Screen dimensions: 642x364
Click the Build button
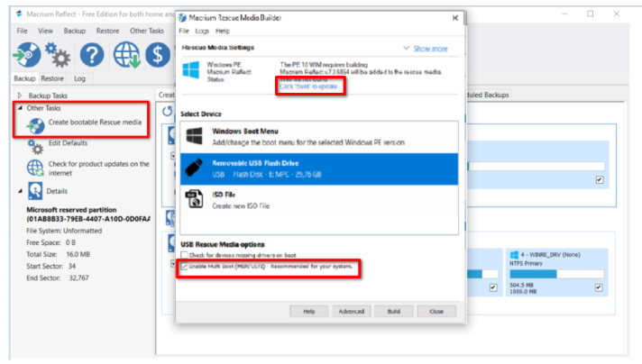(393, 311)
